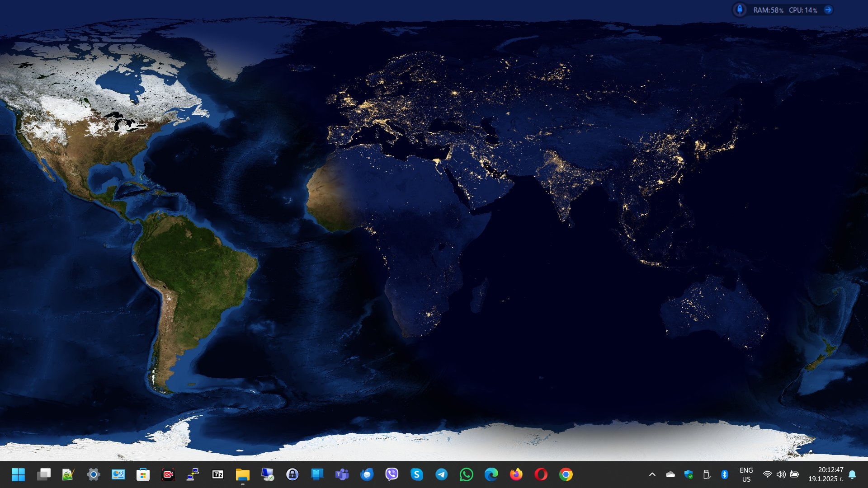Launch Opera browser
Screen dimensions: 868x488
[541, 474]
